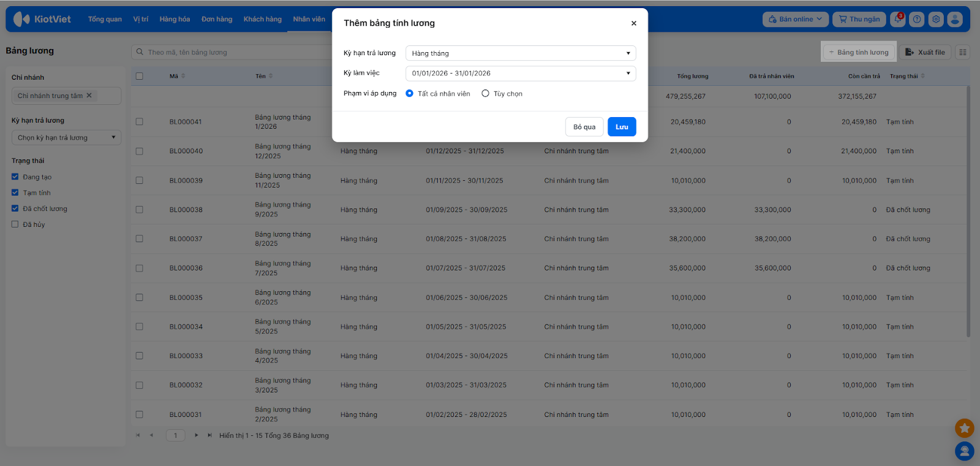Click the help question mark icon
Screen dimensions: 980x466
pyautogui.click(x=917, y=19)
